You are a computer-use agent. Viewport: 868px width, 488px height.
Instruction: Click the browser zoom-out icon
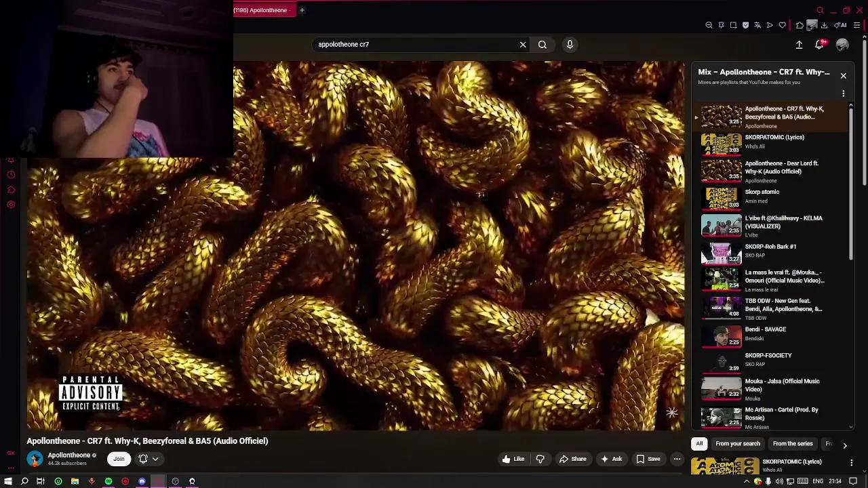[709, 25]
